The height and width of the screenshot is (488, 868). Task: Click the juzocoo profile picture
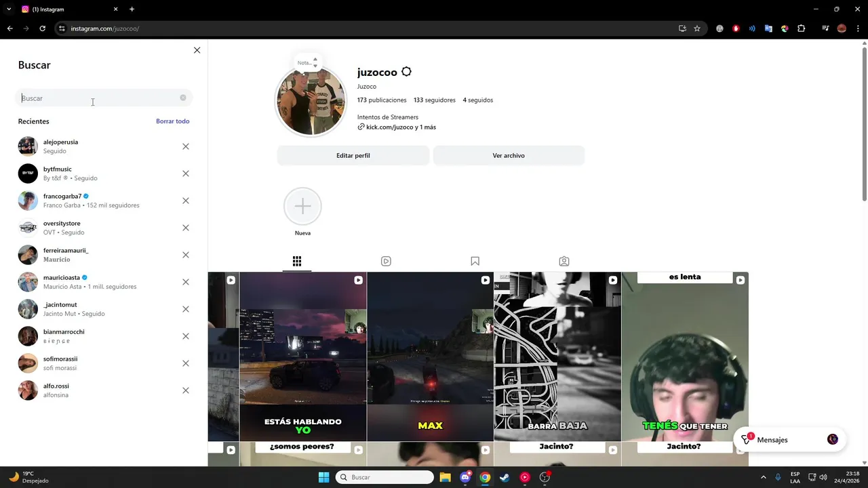pyautogui.click(x=311, y=102)
